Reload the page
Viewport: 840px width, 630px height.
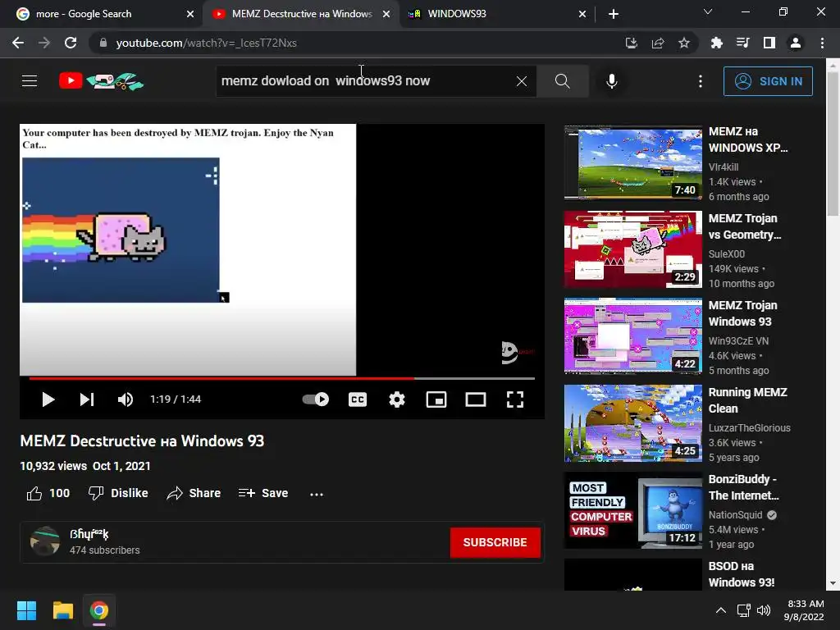click(71, 43)
